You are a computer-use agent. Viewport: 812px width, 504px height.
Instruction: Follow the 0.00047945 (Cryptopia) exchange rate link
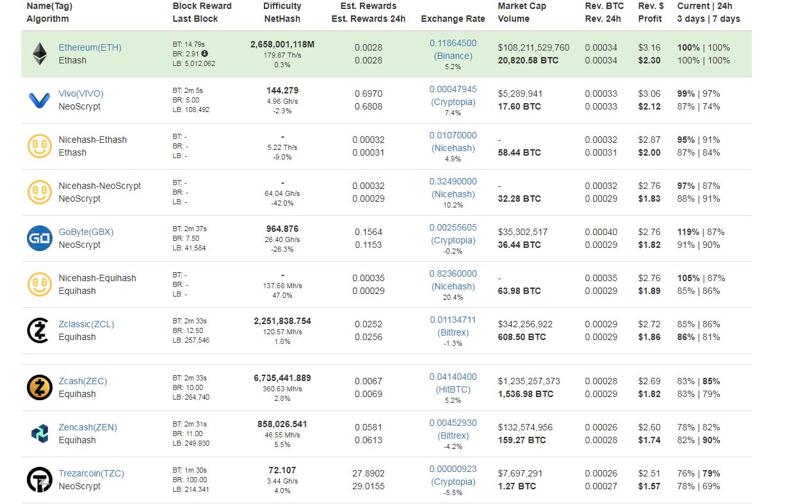(453, 95)
